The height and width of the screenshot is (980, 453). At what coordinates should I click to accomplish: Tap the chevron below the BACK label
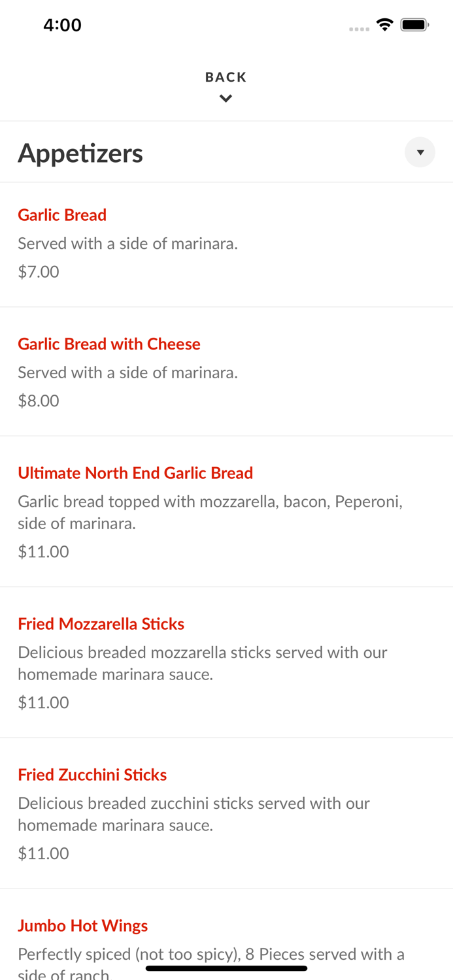226,98
